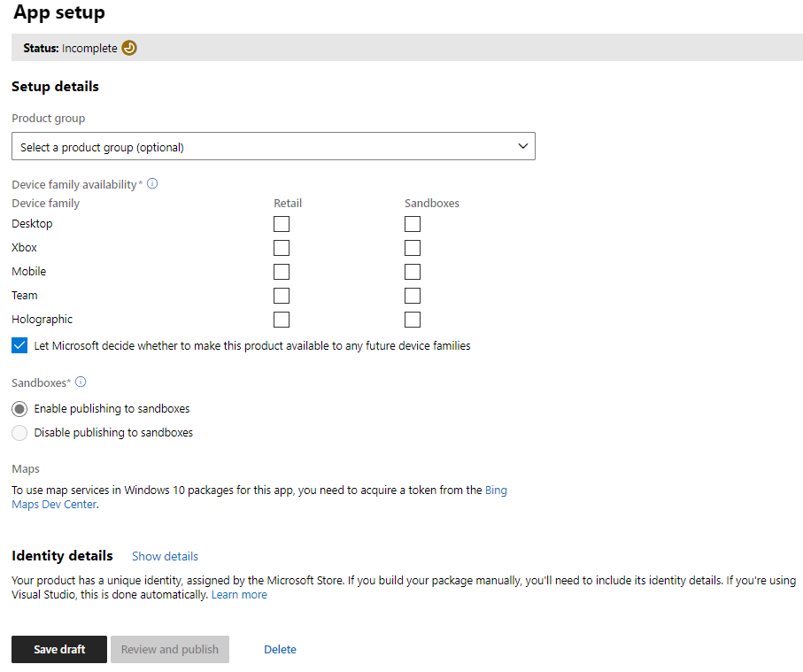Viewport: 803px width, 672px height.
Task: Click the Incomplete status clock icon
Action: pos(129,48)
